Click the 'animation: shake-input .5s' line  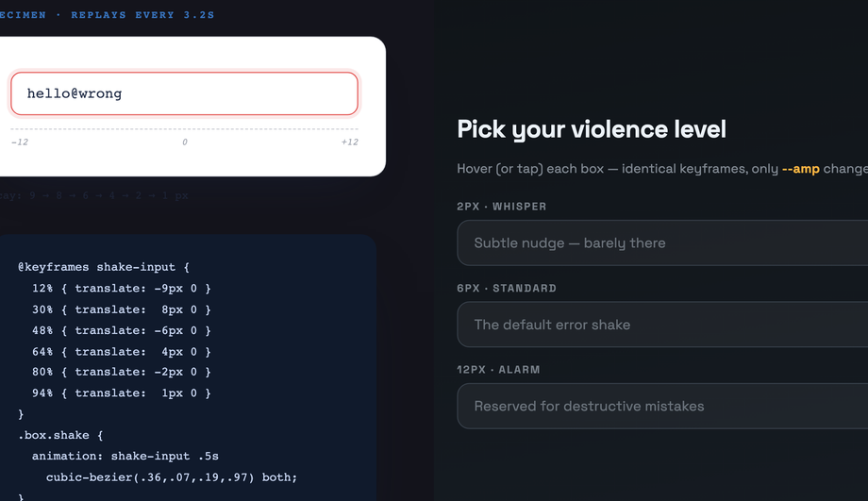coord(125,456)
